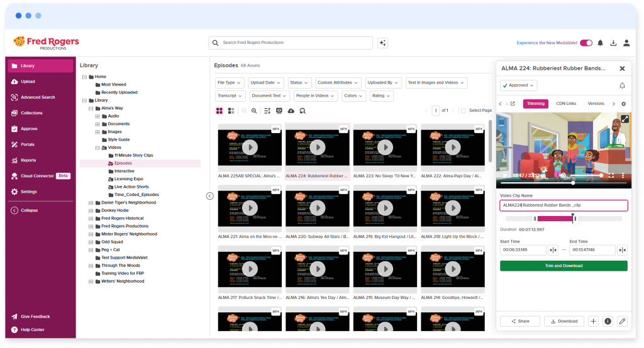Toggle Experience the New MediaValet switch
Viewport: 644px width, 348px height.
(x=586, y=43)
